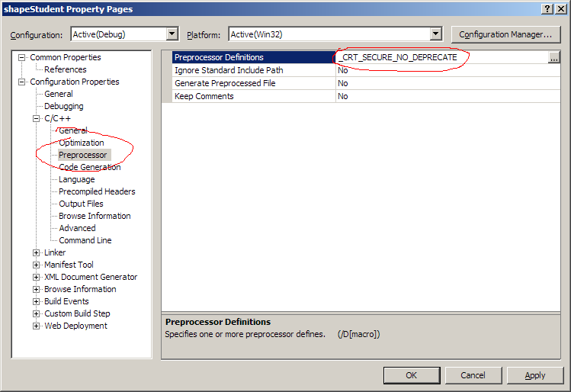
Task: Open Configuration Manager
Action: click(505, 34)
